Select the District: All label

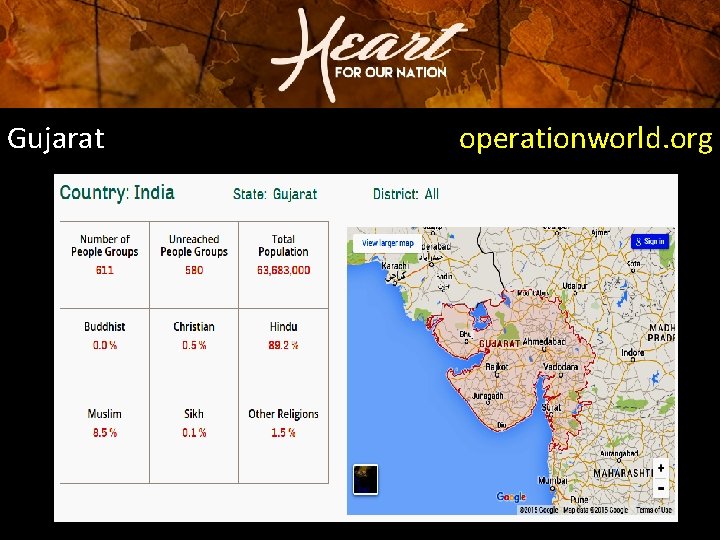tap(405, 194)
